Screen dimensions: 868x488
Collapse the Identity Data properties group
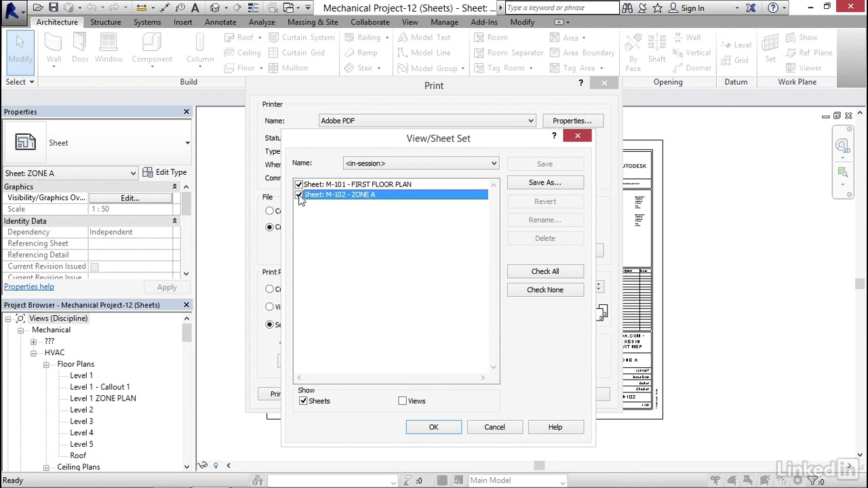coord(174,221)
